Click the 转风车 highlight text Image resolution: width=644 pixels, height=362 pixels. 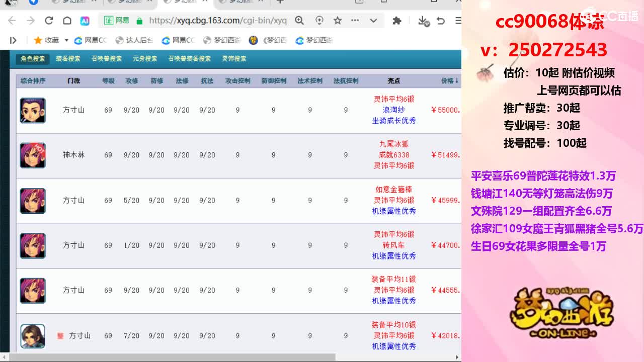click(394, 245)
